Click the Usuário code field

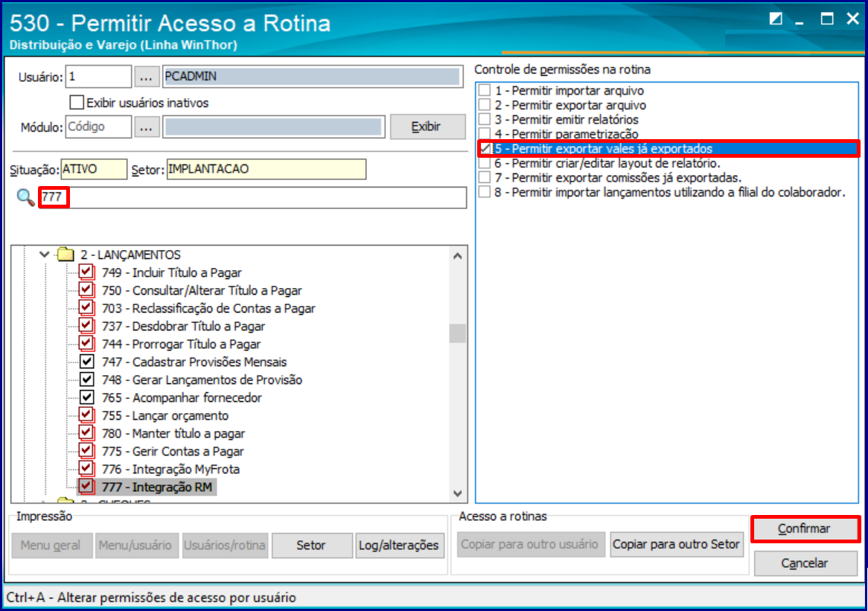pos(98,77)
